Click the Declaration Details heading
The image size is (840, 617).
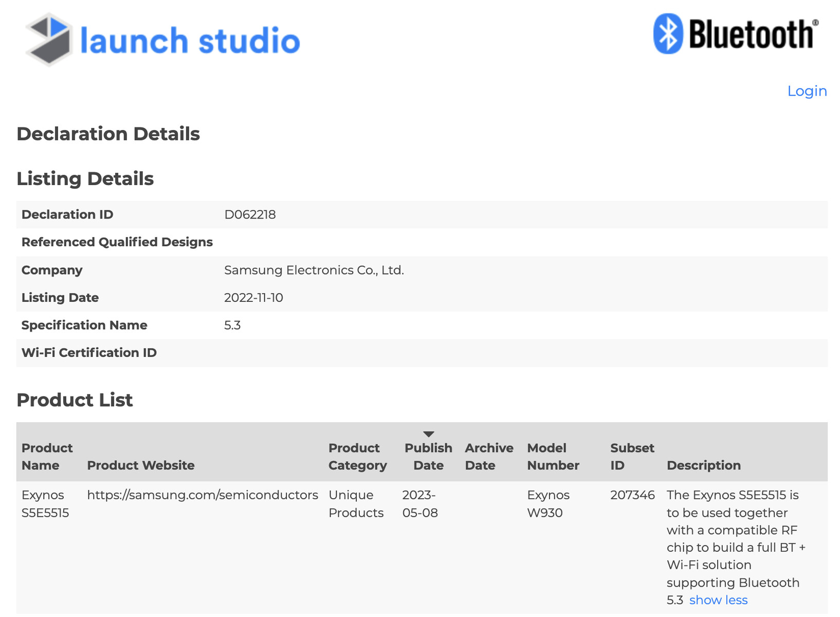[x=108, y=134]
